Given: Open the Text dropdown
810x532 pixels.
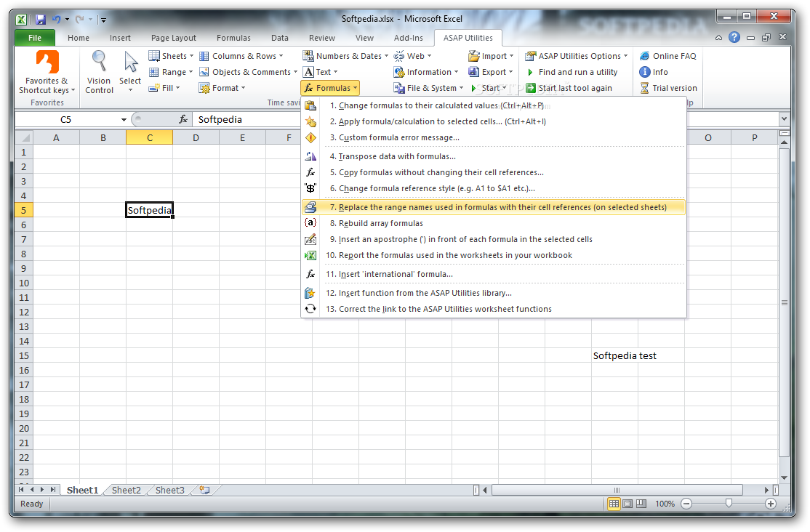Looking at the screenshot, I should pyautogui.click(x=321, y=72).
